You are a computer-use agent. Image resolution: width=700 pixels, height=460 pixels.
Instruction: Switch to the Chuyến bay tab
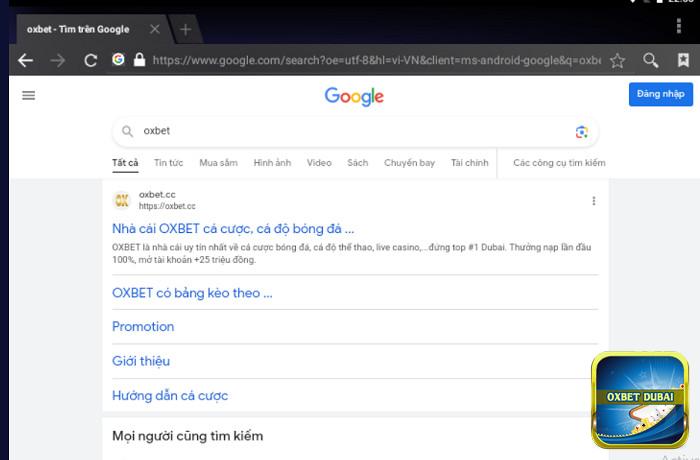[409, 163]
